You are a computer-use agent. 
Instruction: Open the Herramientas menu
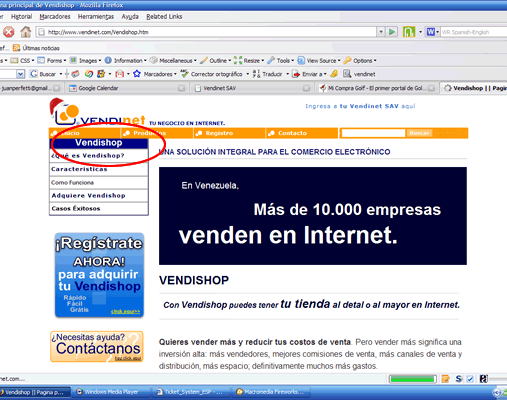coord(96,16)
